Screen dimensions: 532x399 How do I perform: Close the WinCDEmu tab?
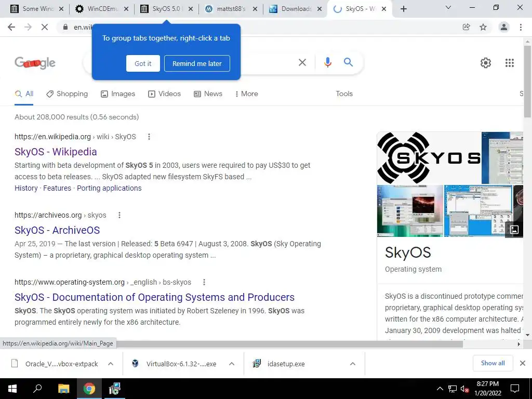point(126,9)
